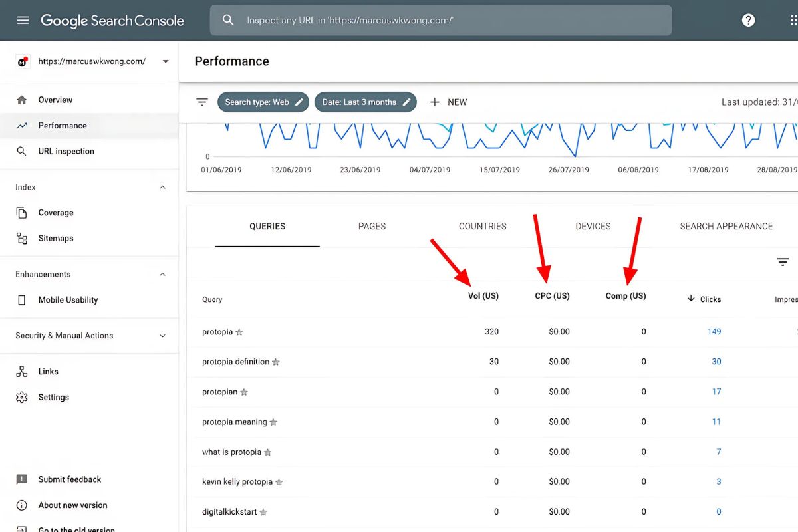Edit Search type pencil icon
The height and width of the screenshot is (532, 798).
point(299,102)
